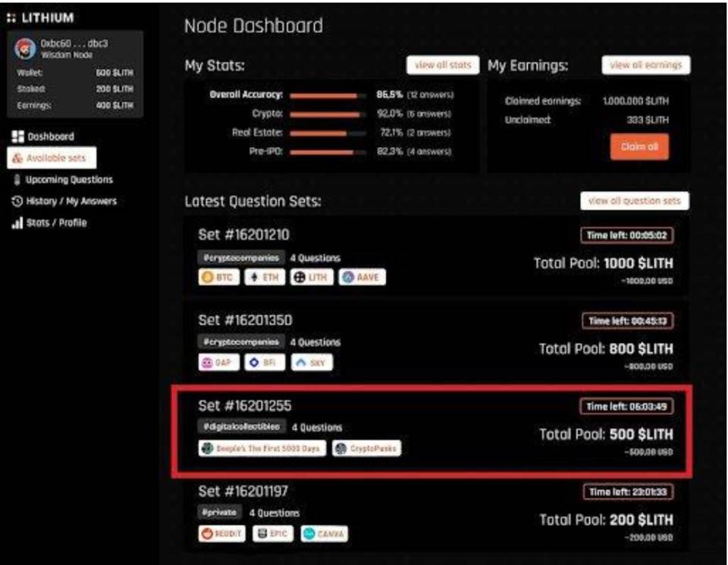Open Upcoming Questions in sidebar
Viewport: 728px width, 565px height.
(63, 180)
